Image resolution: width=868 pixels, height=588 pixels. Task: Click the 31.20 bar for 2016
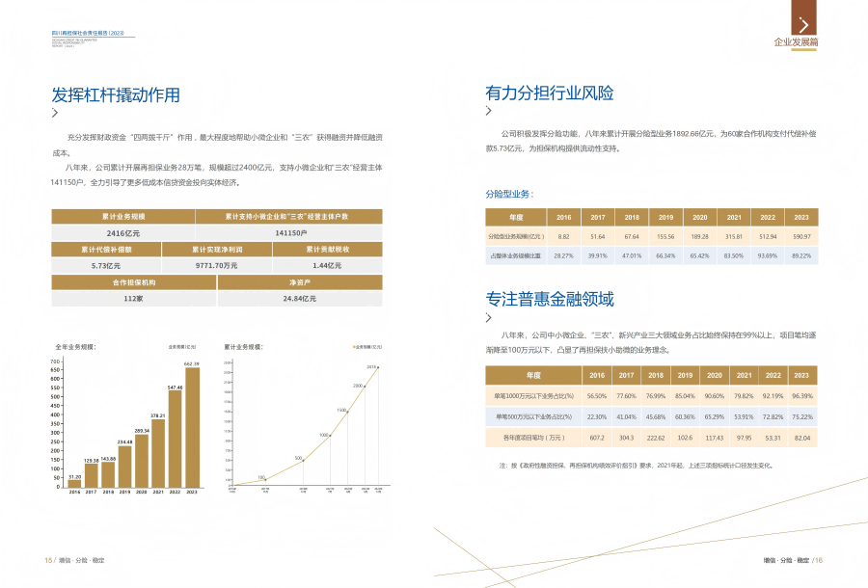point(74,484)
